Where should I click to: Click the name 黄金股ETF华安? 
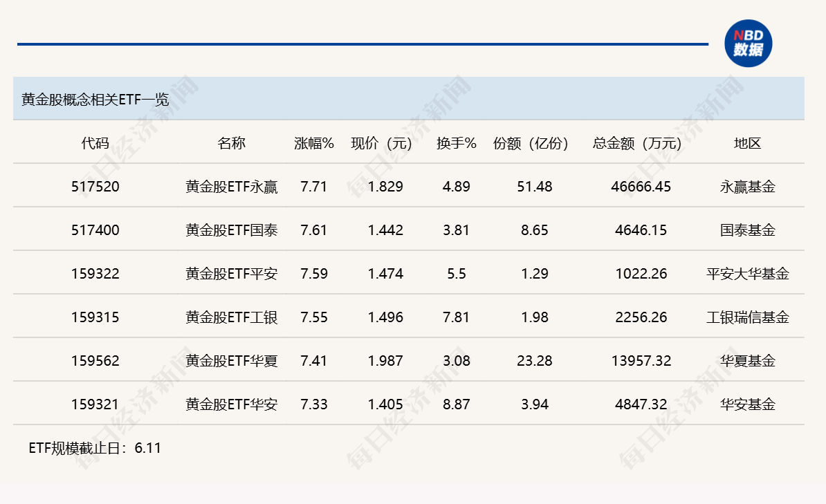[231, 404]
